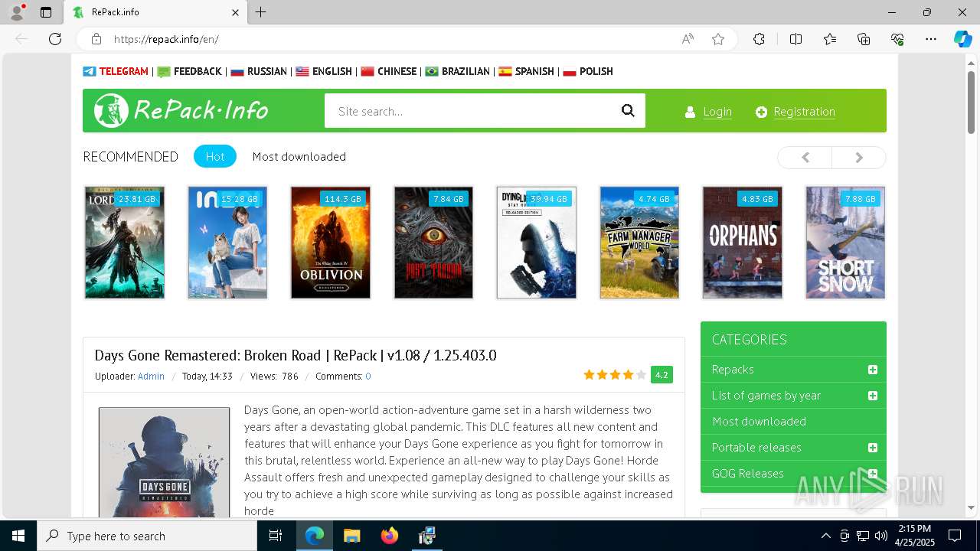Click the RePack.Info logo
This screenshot has height=551, width=980.
(181, 111)
